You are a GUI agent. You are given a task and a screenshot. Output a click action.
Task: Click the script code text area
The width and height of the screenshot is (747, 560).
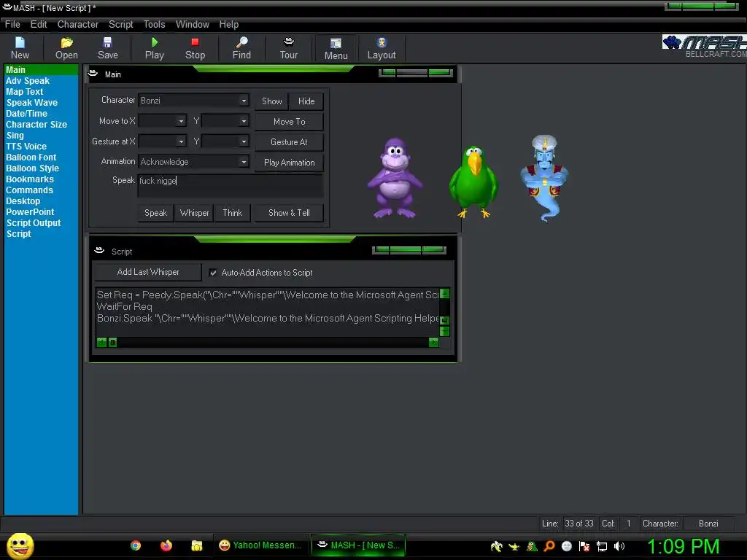[x=267, y=312]
